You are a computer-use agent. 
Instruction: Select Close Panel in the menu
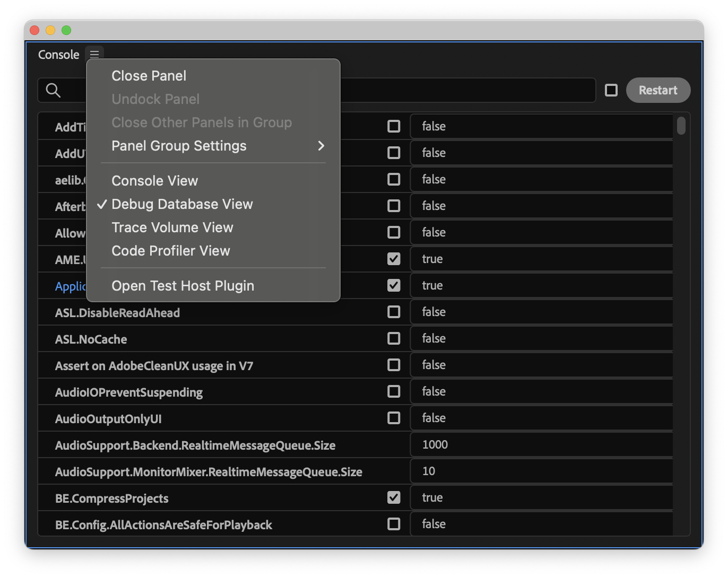[x=149, y=76]
